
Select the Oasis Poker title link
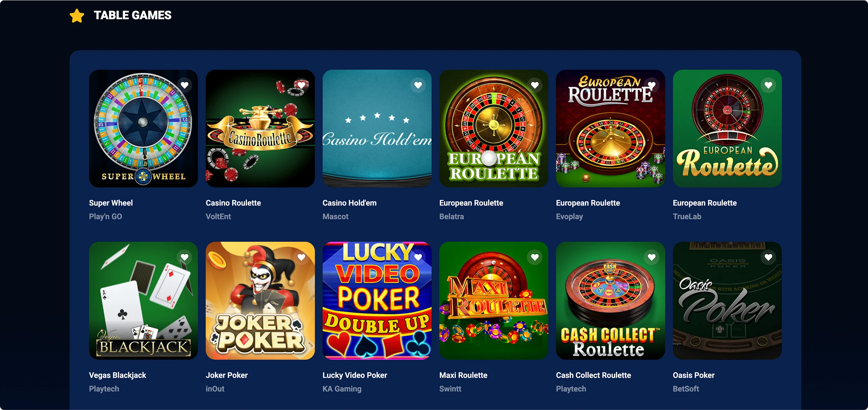point(693,375)
